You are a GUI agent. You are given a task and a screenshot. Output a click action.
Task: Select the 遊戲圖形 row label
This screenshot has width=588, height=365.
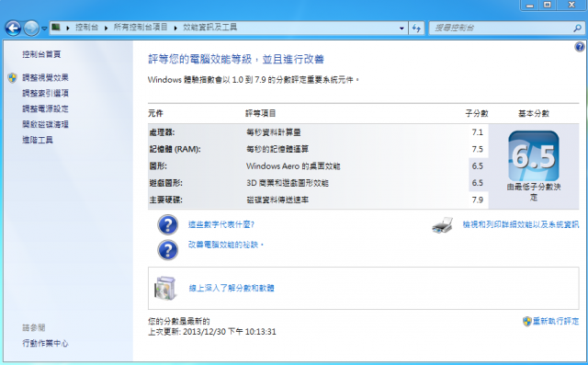click(165, 183)
